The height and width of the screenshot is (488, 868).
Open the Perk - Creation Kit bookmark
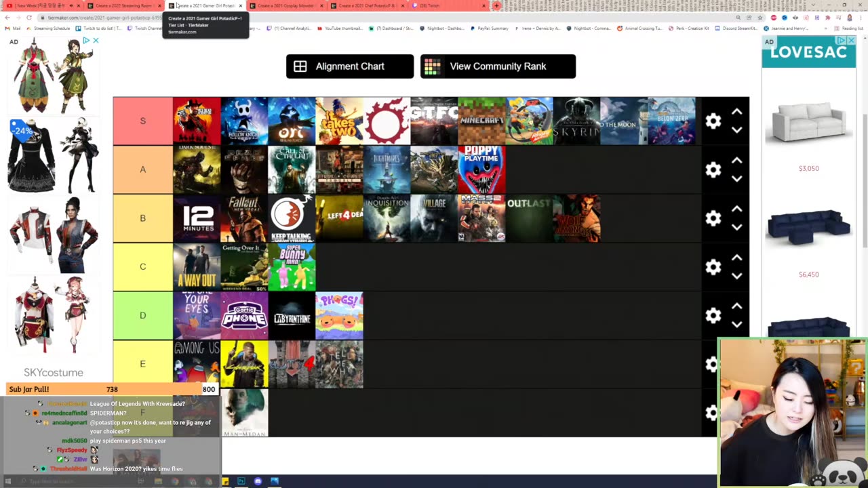688,28
